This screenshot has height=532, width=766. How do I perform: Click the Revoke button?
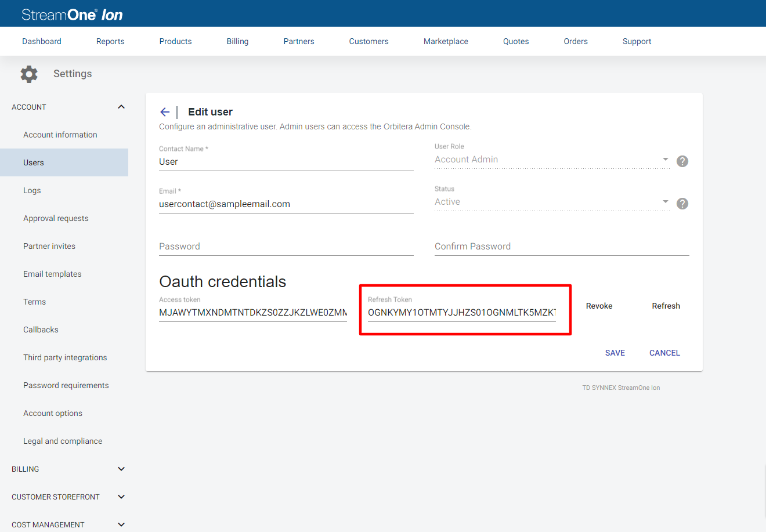599,306
